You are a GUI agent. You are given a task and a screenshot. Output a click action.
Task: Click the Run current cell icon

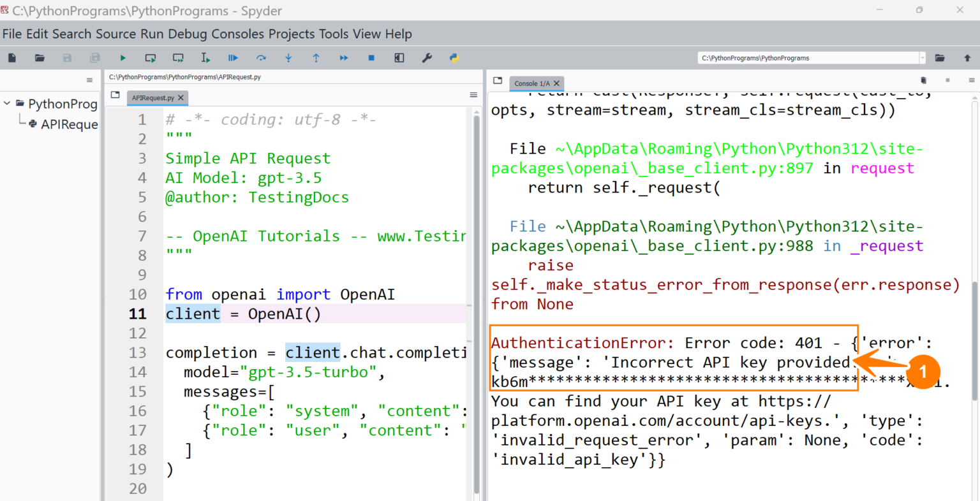[x=151, y=58]
